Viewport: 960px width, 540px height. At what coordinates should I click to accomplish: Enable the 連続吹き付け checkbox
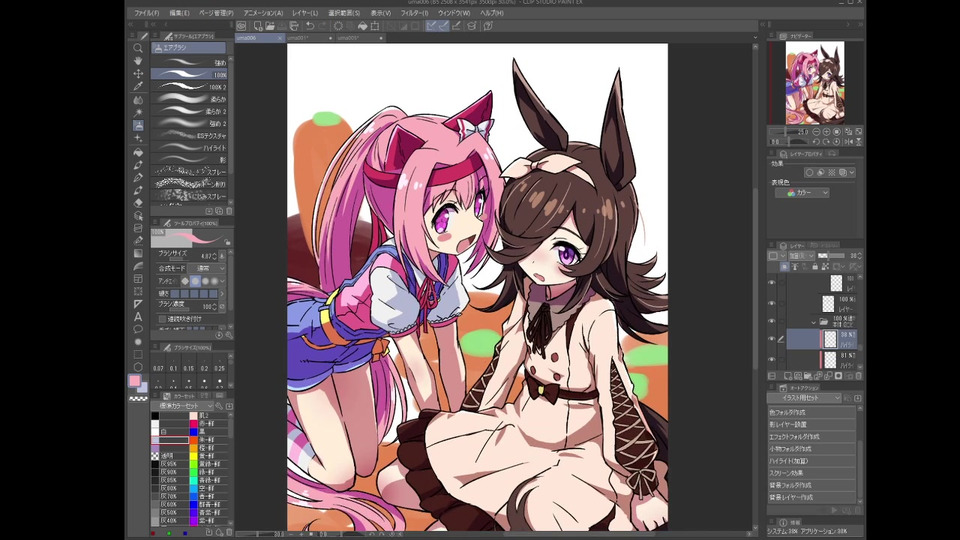(x=162, y=318)
